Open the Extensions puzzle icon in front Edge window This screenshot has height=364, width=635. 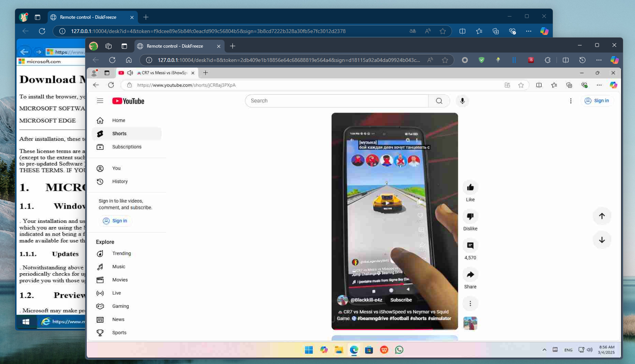548,60
